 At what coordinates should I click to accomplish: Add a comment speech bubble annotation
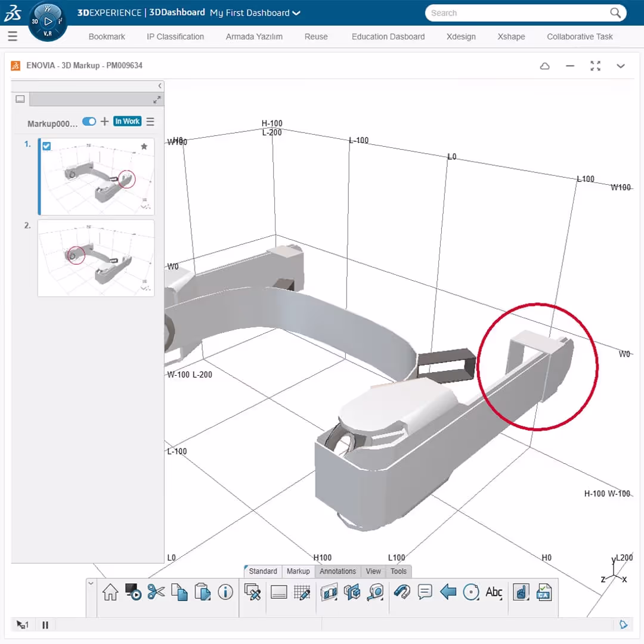pos(425,592)
